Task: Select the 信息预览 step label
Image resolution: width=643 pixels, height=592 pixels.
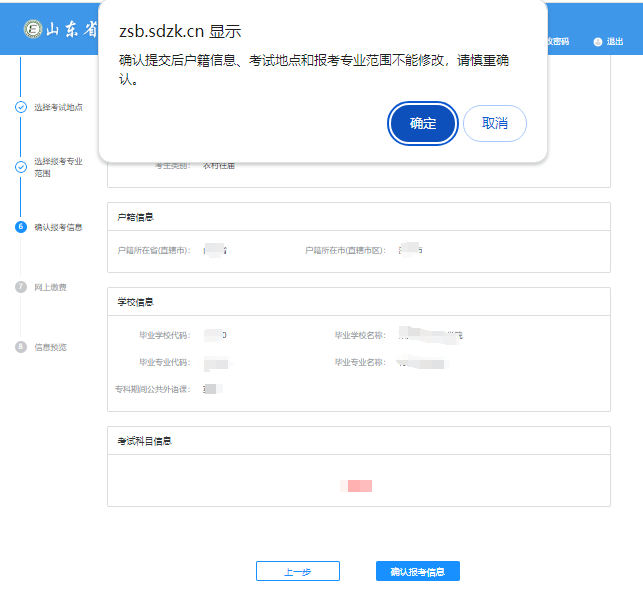Action: click(x=51, y=347)
